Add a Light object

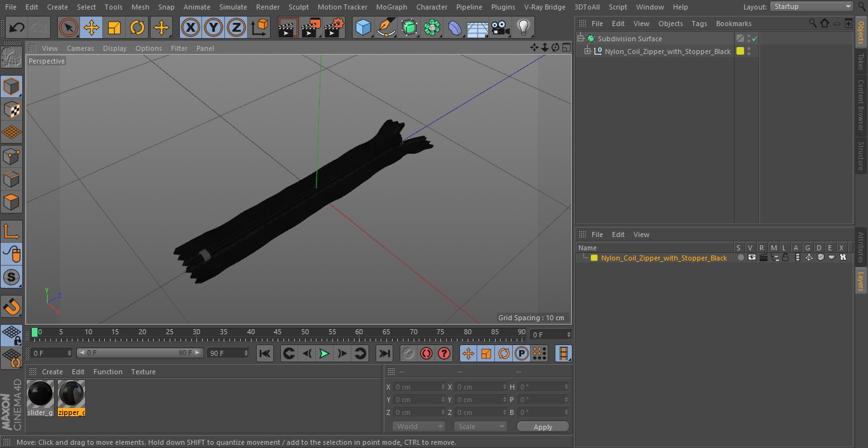(524, 27)
